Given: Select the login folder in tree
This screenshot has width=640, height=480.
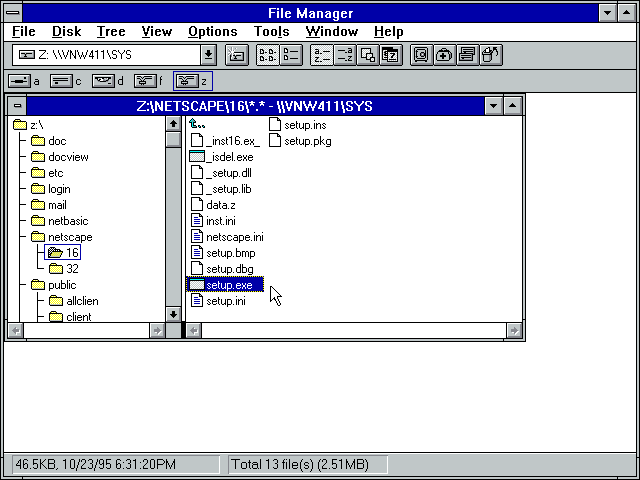Looking at the screenshot, I should point(51,189).
